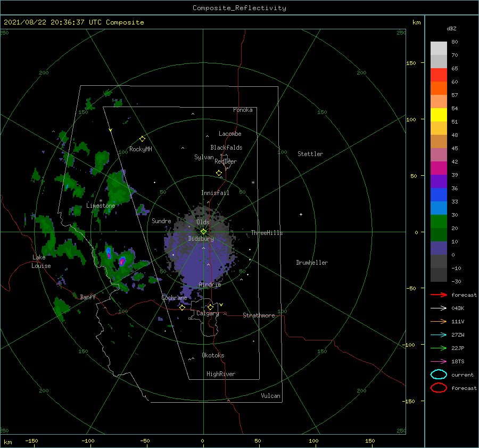Click the Cochrane town label
Viewport: 479px width, 448px height.
pyautogui.click(x=174, y=298)
